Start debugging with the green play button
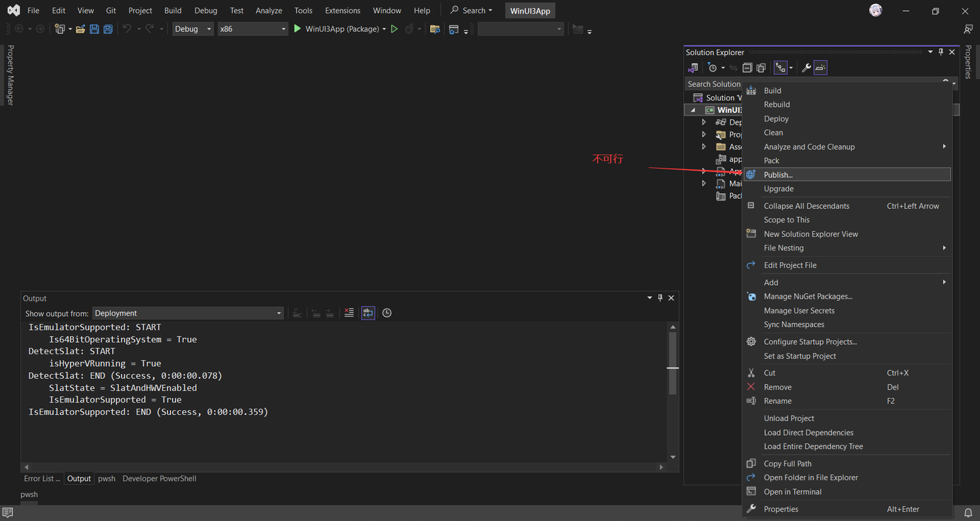Image resolution: width=980 pixels, height=521 pixels. coord(297,29)
